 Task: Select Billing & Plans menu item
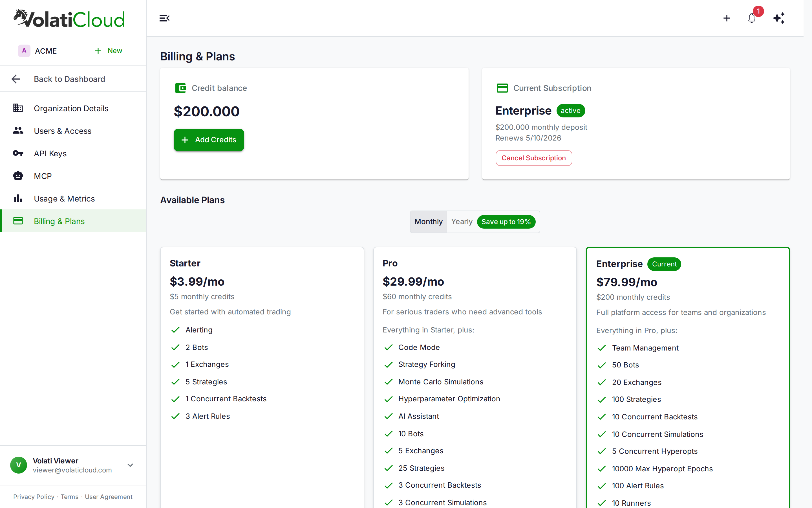click(x=73, y=221)
